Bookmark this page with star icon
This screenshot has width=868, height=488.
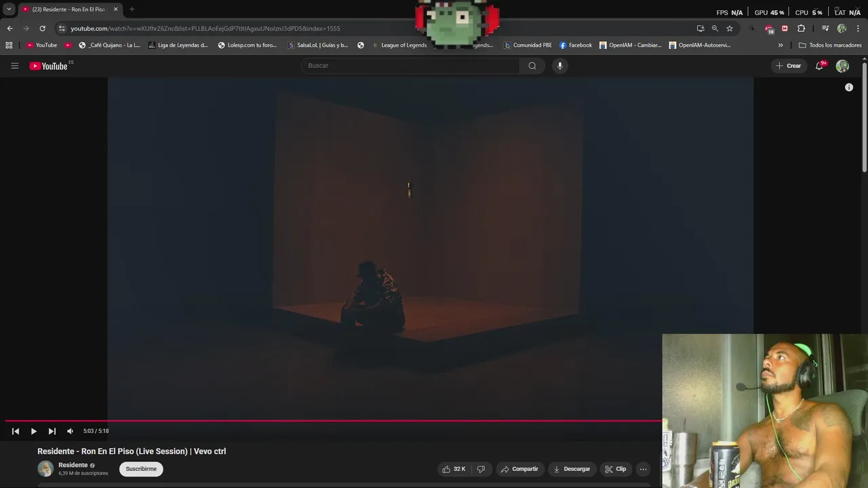tap(730, 28)
